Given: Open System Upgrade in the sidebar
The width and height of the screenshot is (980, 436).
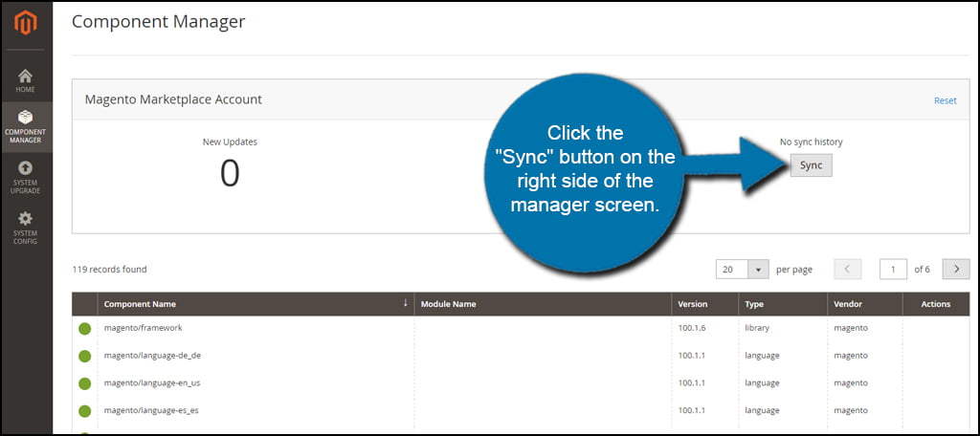Looking at the screenshot, I should click(26, 178).
